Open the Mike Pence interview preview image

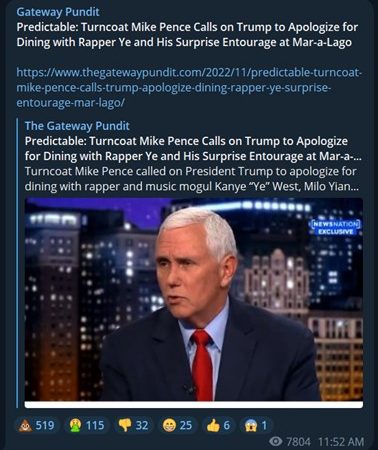click(194, 299)
